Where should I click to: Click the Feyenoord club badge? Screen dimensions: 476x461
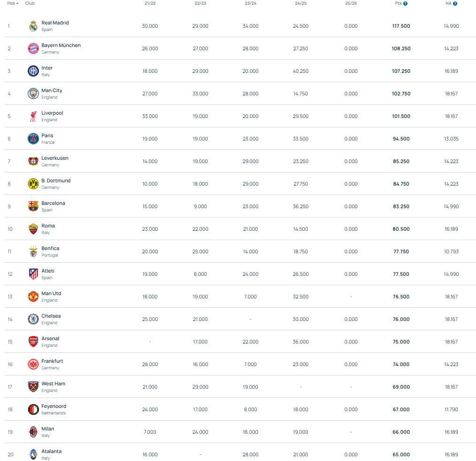tap(33, 409)
